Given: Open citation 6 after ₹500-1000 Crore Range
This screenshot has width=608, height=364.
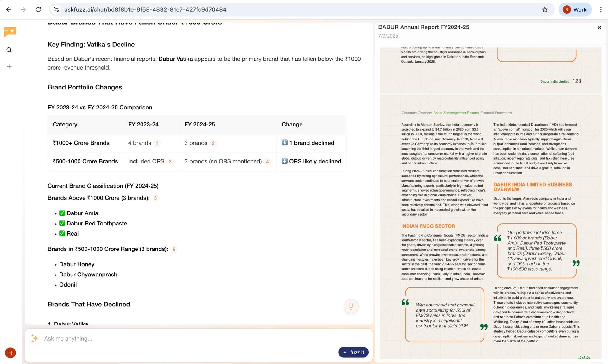Looking at the screenshot, I should pyautogui.click(x=174, y=249).
